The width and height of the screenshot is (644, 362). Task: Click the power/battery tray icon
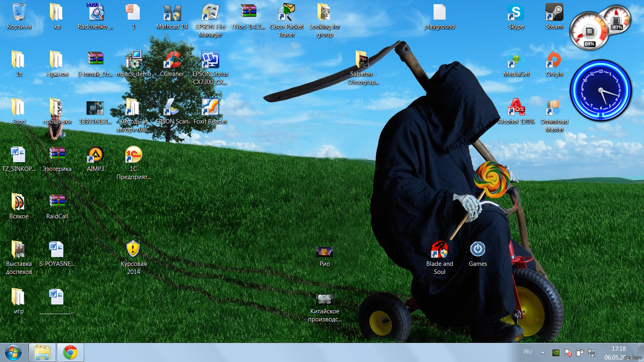tap(580, 353)
